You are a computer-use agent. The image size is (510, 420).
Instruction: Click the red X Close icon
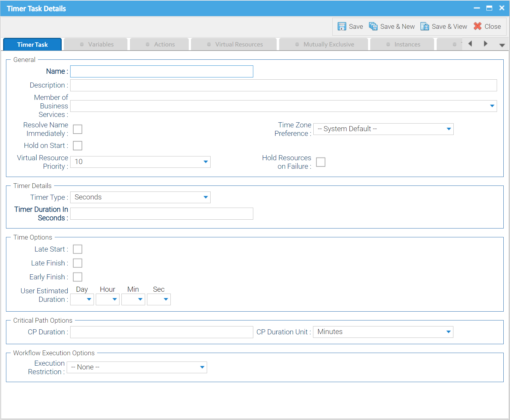tap(477, 26)
